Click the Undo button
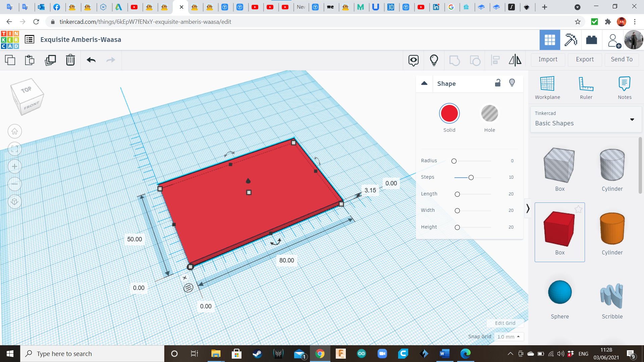 tap(91, 59)
